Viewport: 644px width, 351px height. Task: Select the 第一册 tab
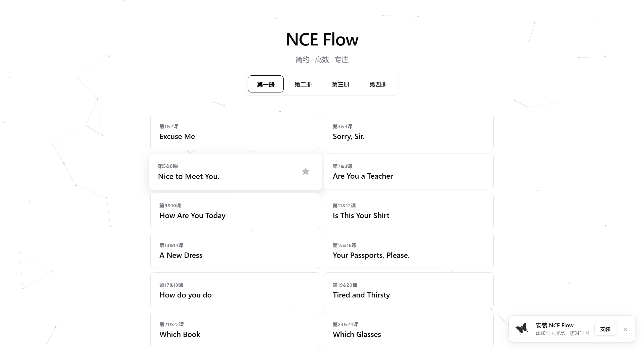pos(266,84)
